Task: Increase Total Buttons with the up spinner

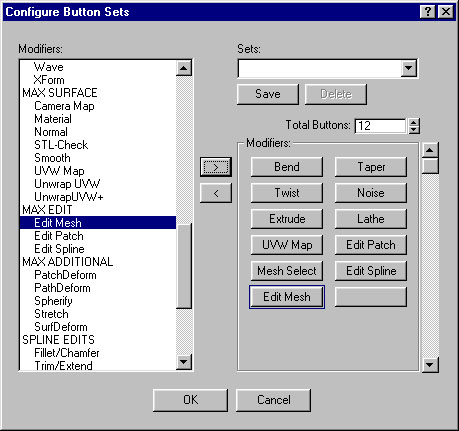Action: coord(414,122)
